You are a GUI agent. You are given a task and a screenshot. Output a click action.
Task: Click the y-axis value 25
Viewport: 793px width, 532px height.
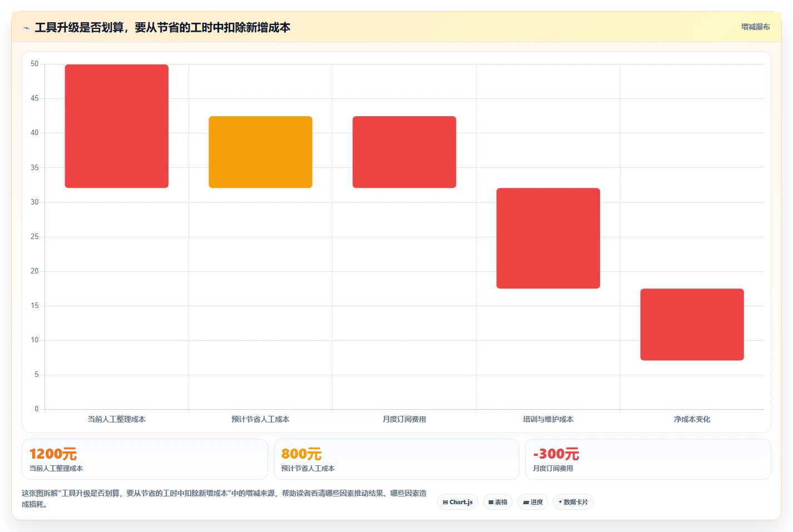[x=34, y=237]
